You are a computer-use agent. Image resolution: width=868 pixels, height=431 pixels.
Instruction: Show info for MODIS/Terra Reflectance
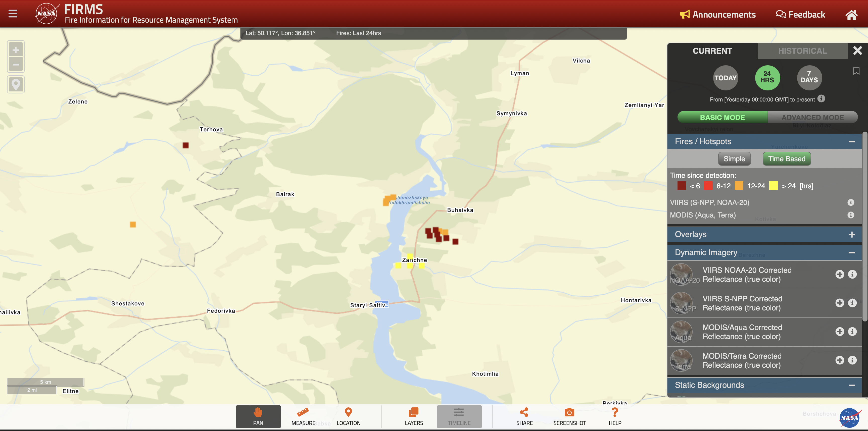pyautogui.click(x=852, y=360)
